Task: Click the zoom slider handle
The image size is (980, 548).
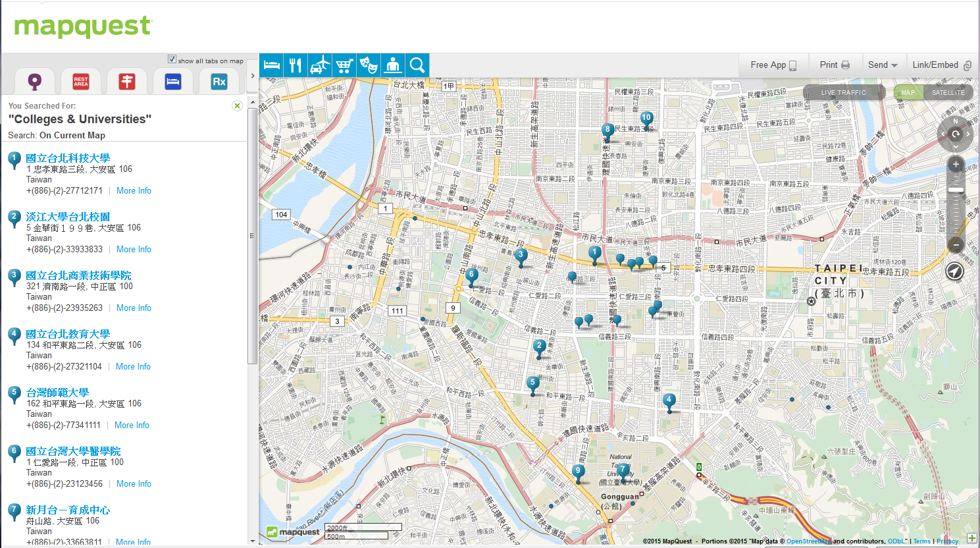Action: click(x=956, y=190)
